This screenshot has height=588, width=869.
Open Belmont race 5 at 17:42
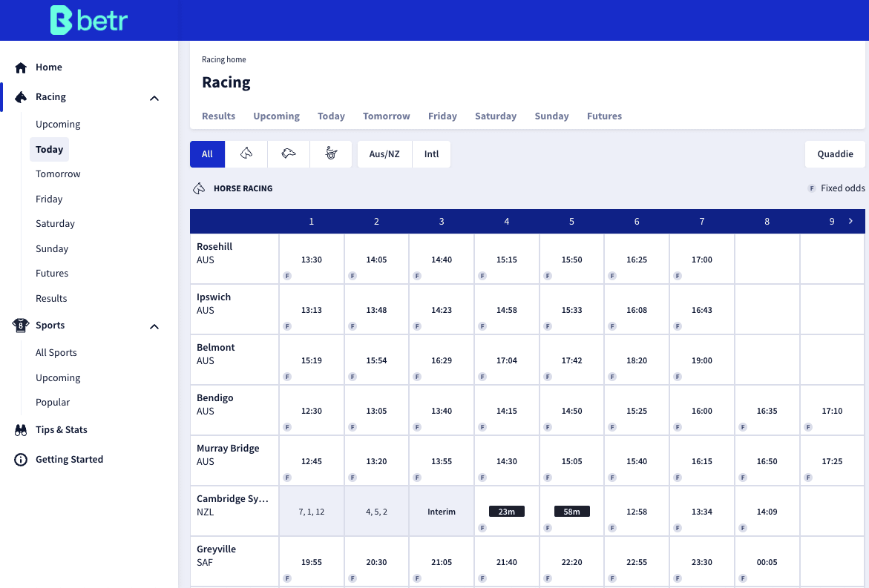point(572,360)
